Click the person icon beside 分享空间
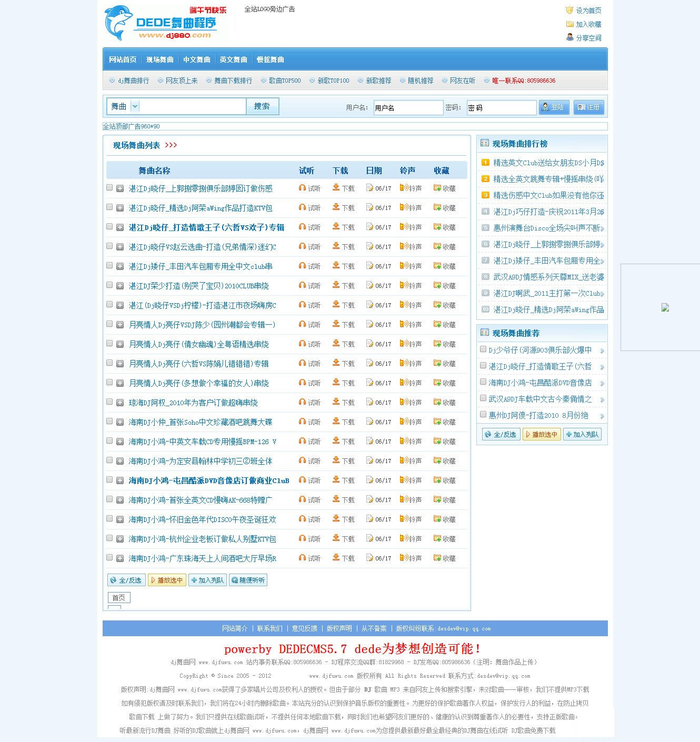This screenshot has height=742, width=700. coord(569,37)
